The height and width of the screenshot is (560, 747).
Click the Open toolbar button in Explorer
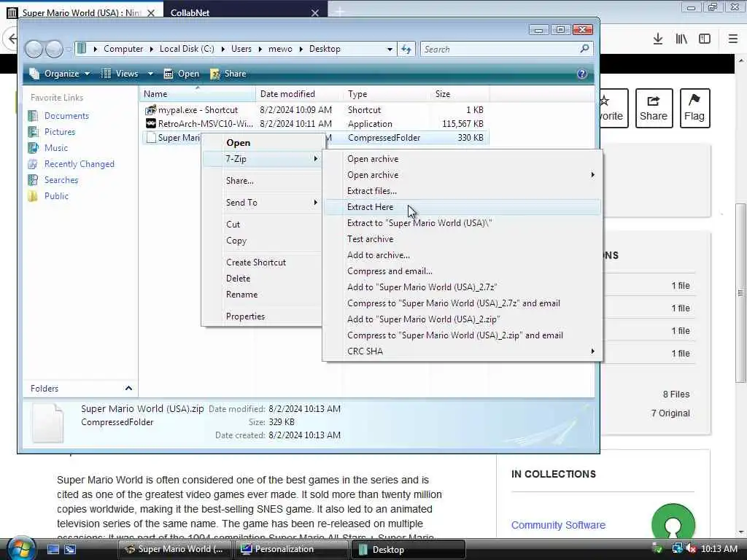pyautogui.click(x=182, y=74)
